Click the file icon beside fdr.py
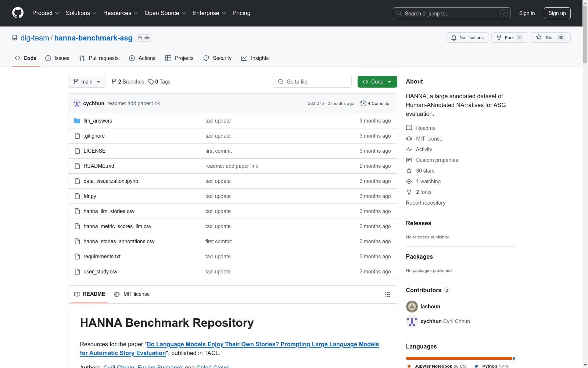This screenshot has height=368, width=588. [x=77, y=196]
